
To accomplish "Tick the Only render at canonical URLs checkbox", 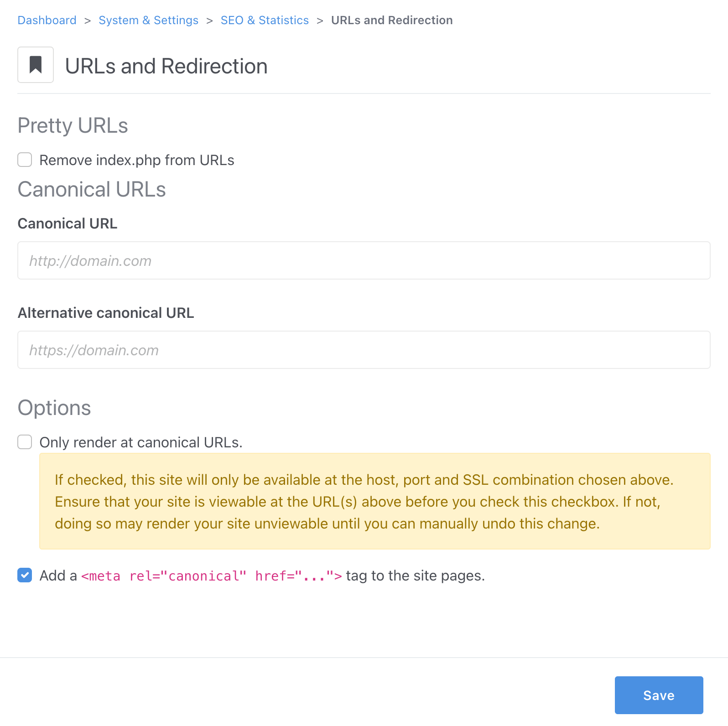I will [x=25, y=442].
